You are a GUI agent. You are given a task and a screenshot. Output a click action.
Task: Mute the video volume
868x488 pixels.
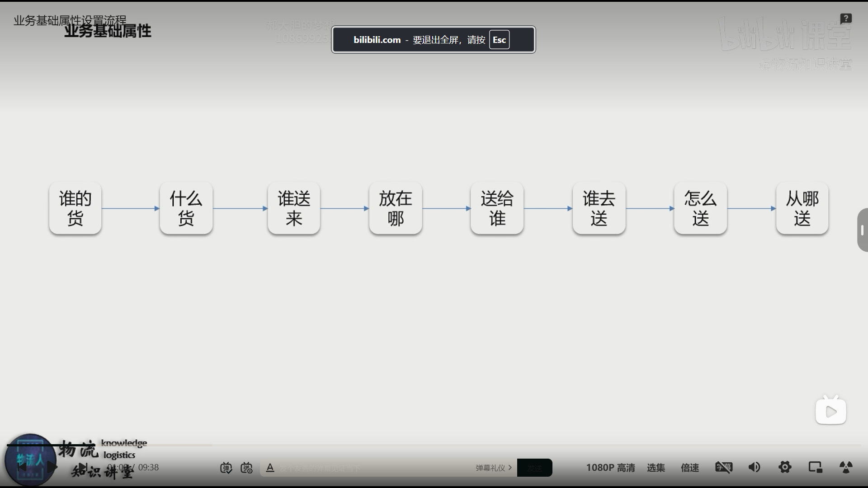tap(754, 467)
